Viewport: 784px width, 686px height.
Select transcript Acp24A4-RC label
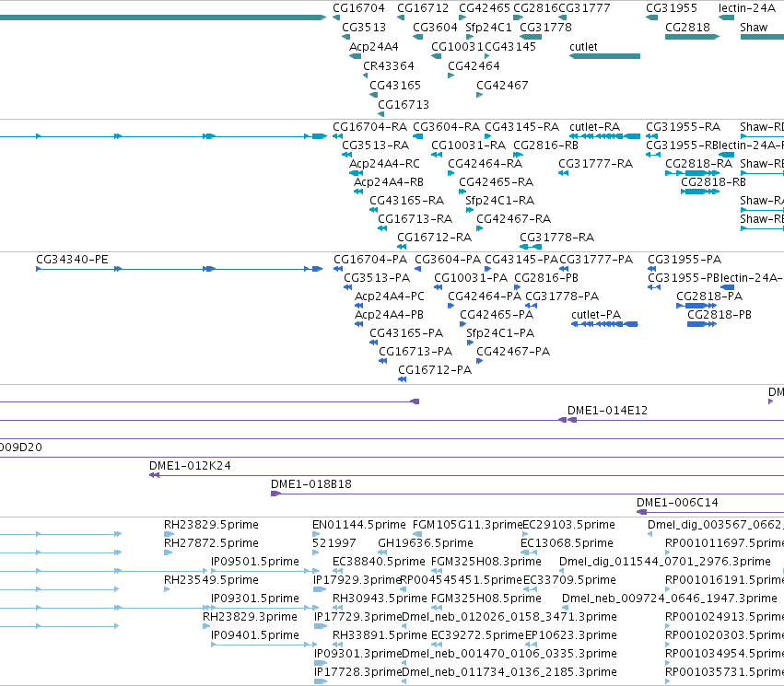(x=384, y=164)
